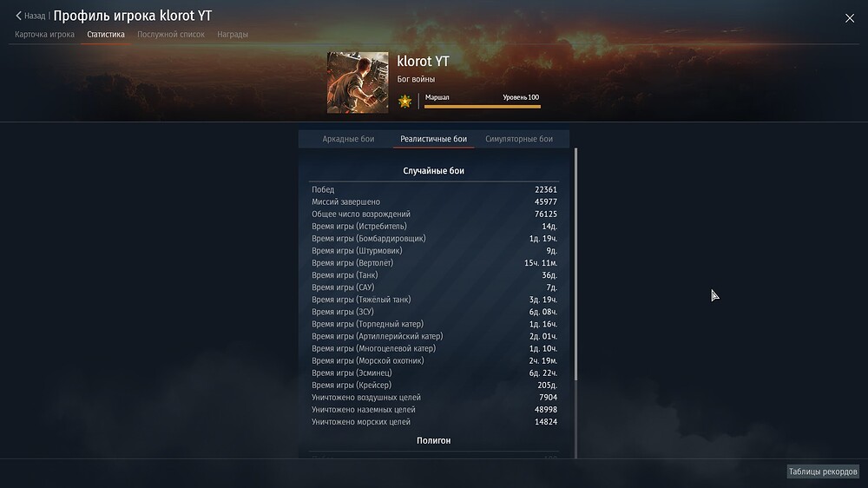Select Реалистичные бои mode tab

(433, 139)
